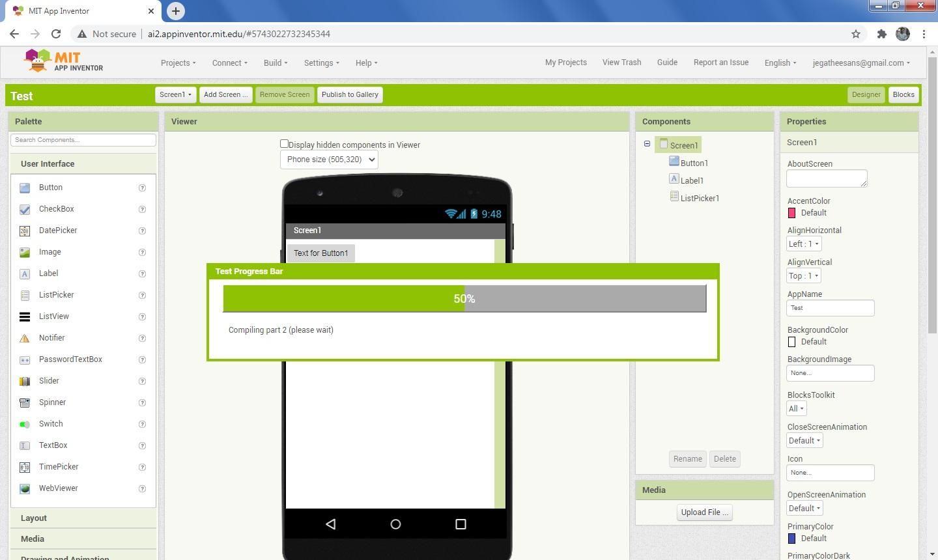Select the Image component icon
Viewport: 938px width, 560px height.
coord(25,252)
